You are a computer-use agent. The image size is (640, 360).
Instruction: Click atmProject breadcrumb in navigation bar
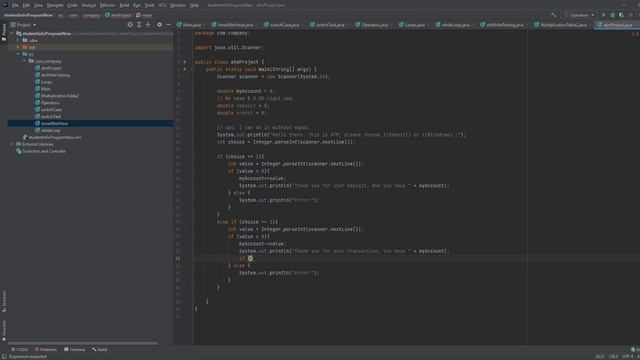click(x=118, y=15)
